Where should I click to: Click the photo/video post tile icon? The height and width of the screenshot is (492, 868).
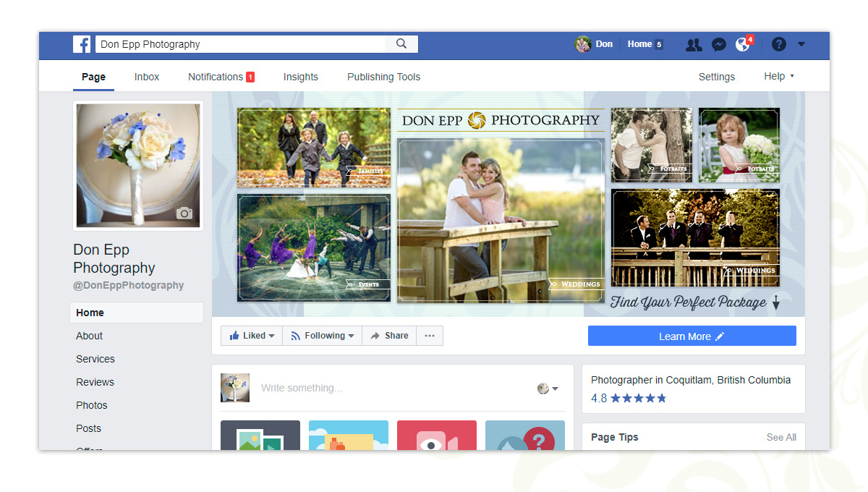[x=260, y=436]
